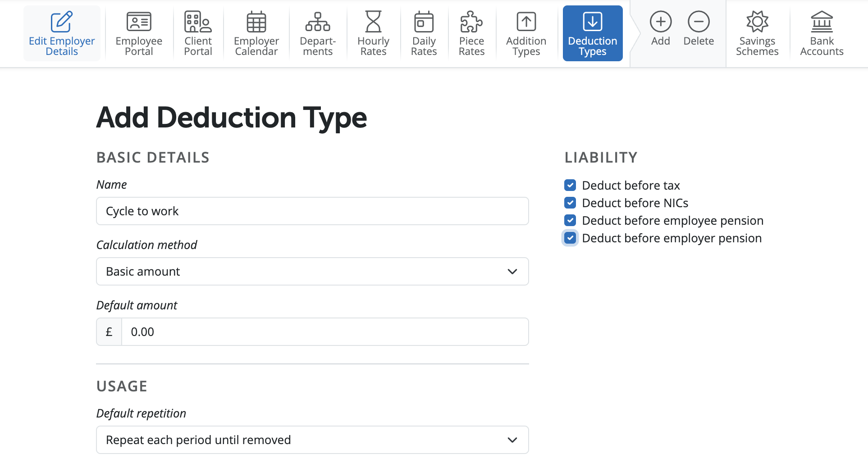Click the Deduct before tax label

[631, 185]
